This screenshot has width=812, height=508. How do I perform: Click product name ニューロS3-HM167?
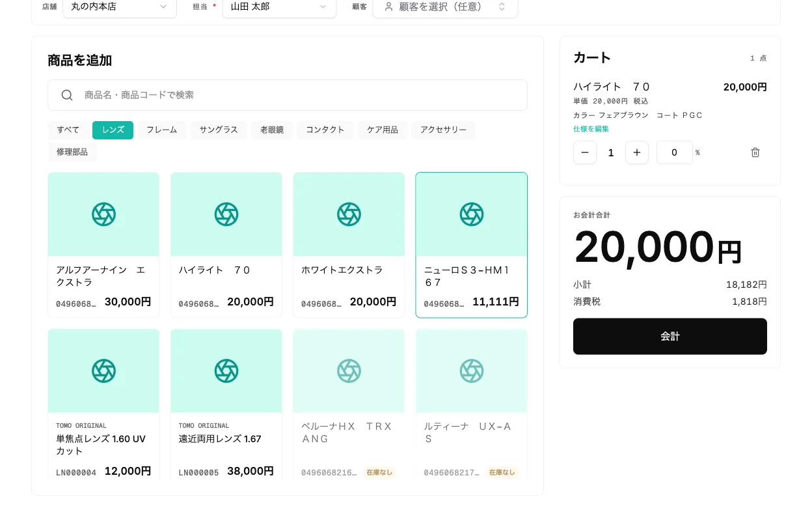pos(467,276)
